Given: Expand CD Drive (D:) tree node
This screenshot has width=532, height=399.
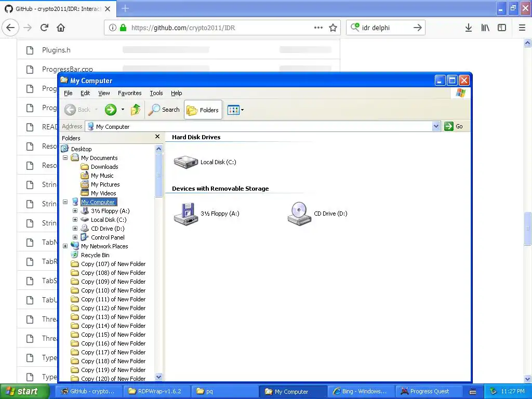Looking at the screenshot, I should [x=75, y=229].
